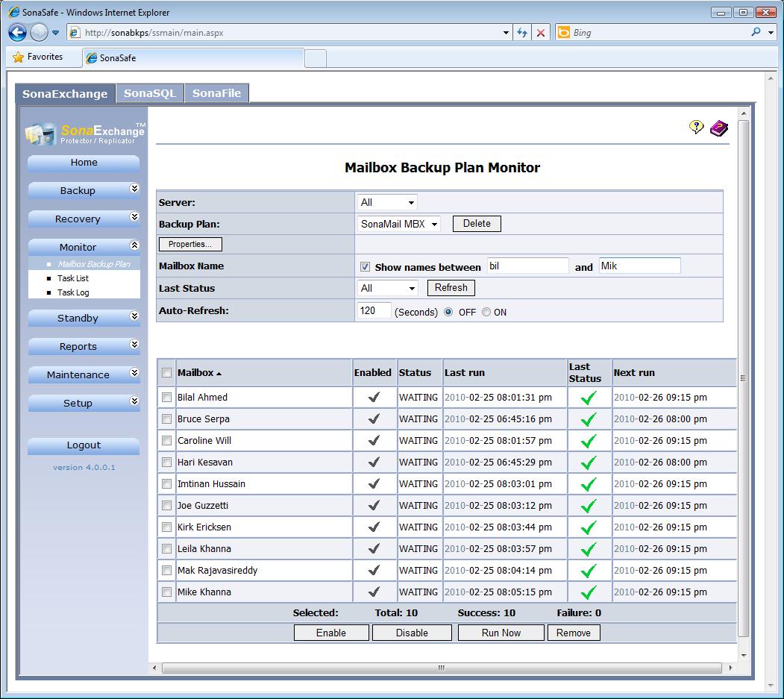Click the Refresh button

coord(451,287)
